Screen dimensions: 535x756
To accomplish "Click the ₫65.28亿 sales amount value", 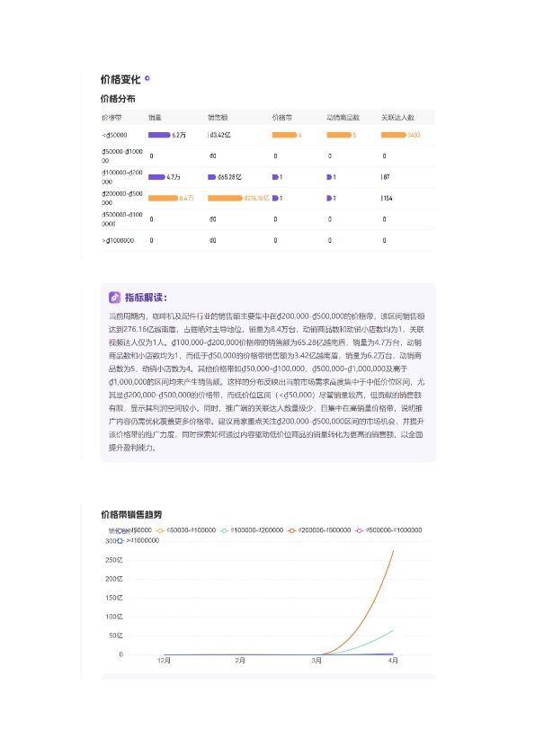I will point(229,177).
